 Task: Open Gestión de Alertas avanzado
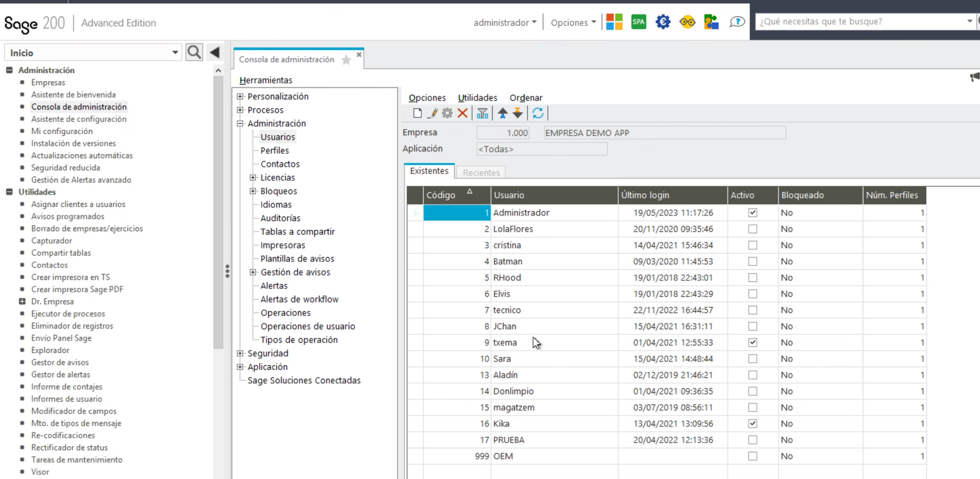click(81, 180)
